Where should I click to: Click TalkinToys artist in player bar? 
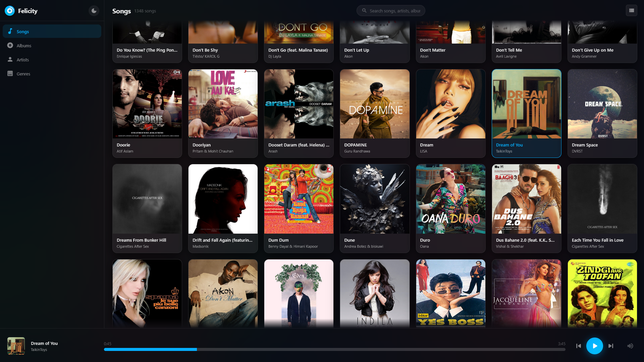click(x=39, y=350)
